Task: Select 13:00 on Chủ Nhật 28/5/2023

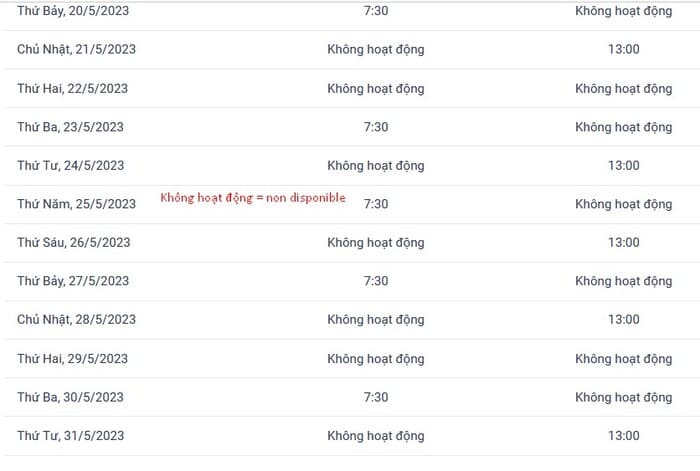Action: point(623,319)
